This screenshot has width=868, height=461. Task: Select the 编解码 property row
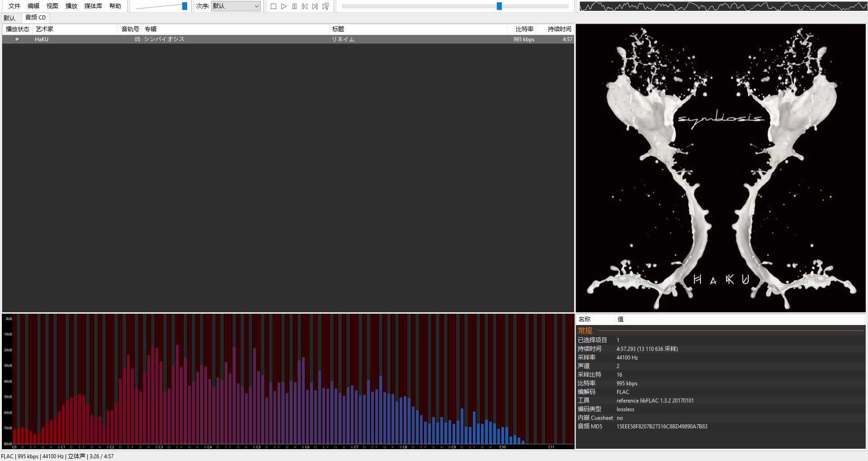[721, 392]
